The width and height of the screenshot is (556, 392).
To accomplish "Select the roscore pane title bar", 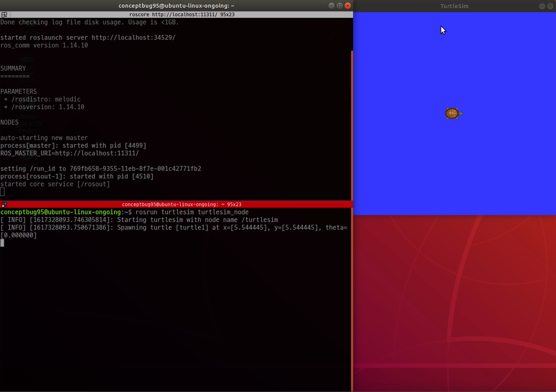I will point(182,15).
